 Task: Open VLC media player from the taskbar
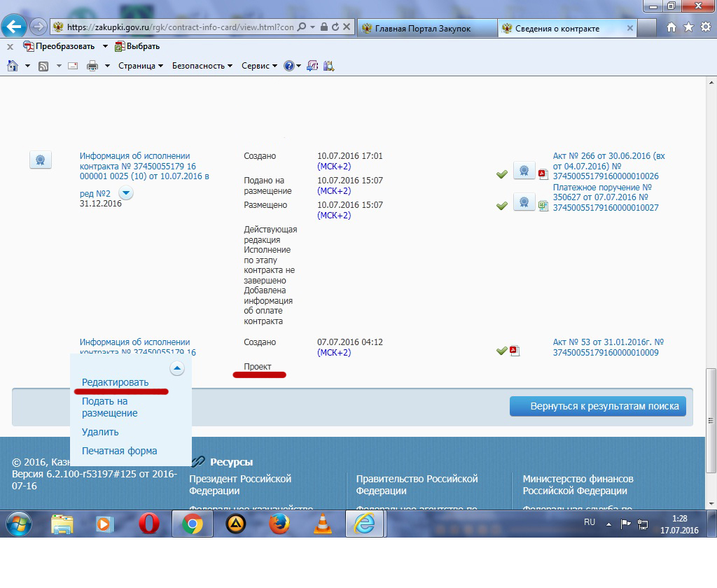click(x=323, y=524)
